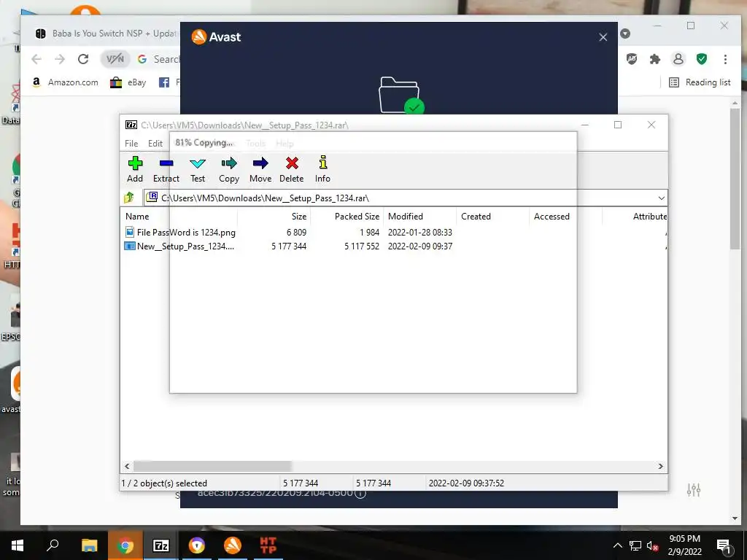The height and width of the screenshot is (560, 747).
Task: Sort by the Name column header
Action: [137, 216]
